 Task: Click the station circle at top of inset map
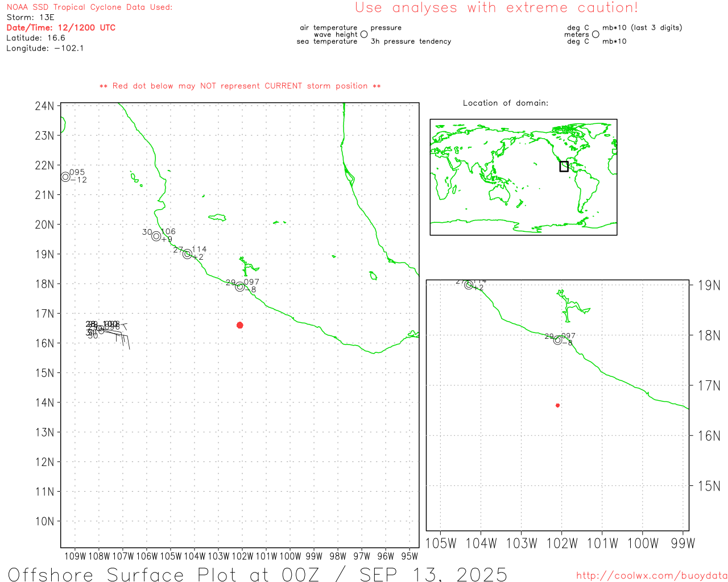pos(469,285)
